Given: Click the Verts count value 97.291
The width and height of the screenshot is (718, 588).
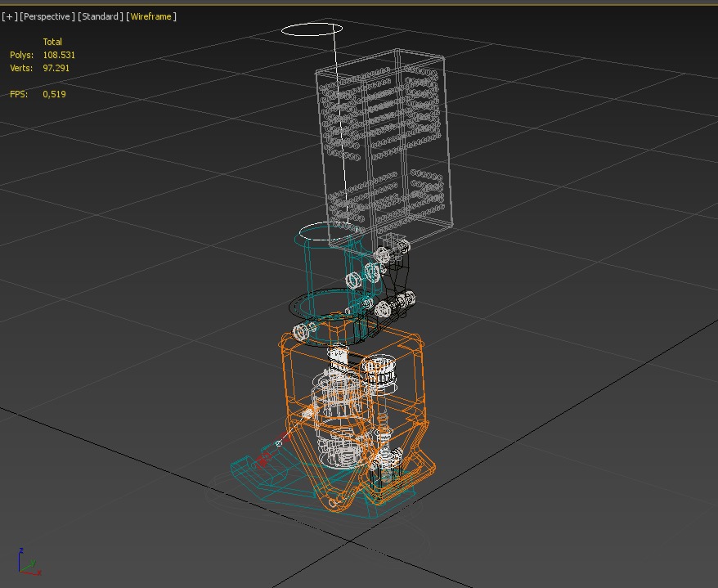Looking at the screenshot, I should point(56,68).
